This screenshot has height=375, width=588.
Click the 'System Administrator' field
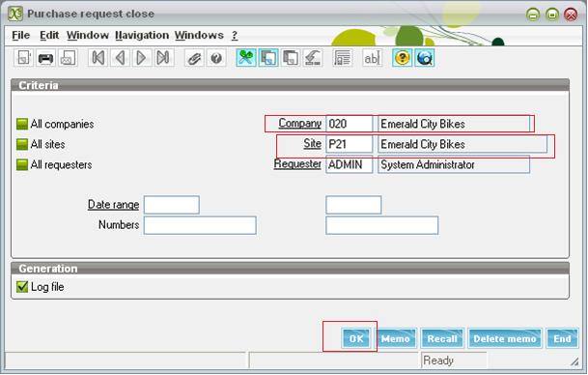(454, 164)
